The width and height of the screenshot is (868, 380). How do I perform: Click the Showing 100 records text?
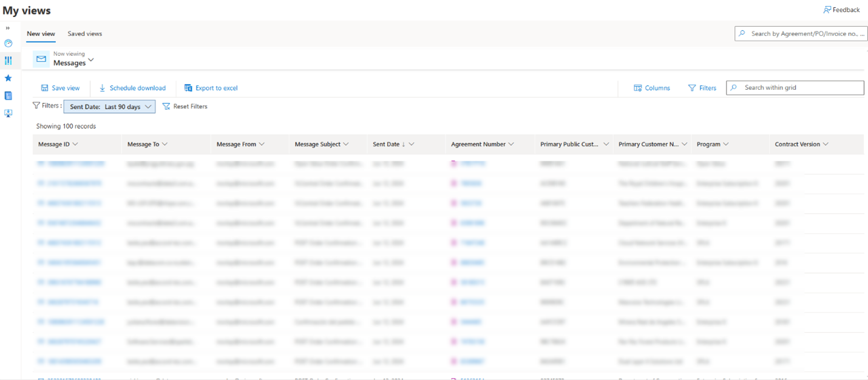[66, 126]
